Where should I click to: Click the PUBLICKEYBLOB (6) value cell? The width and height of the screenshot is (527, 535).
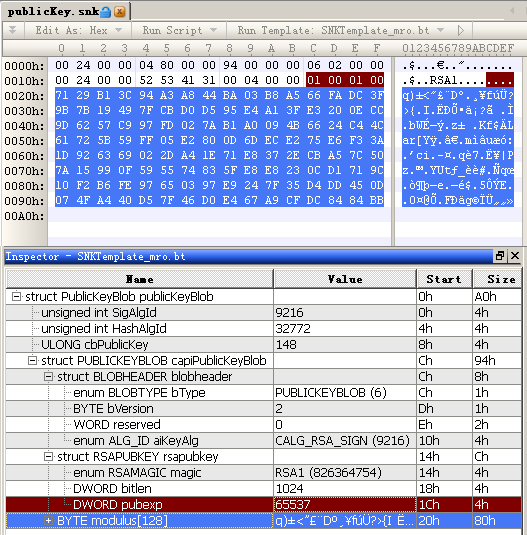[x=345, y=392]
